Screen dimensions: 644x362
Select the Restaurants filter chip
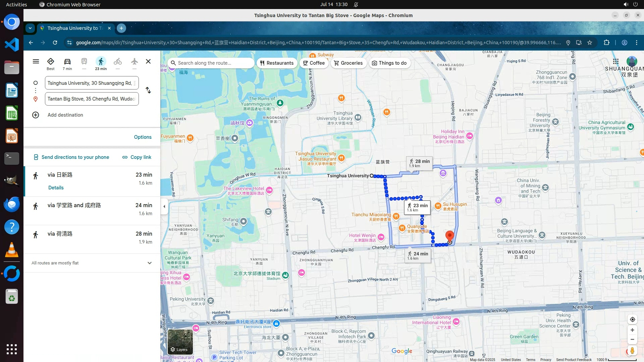coord(277,63)
